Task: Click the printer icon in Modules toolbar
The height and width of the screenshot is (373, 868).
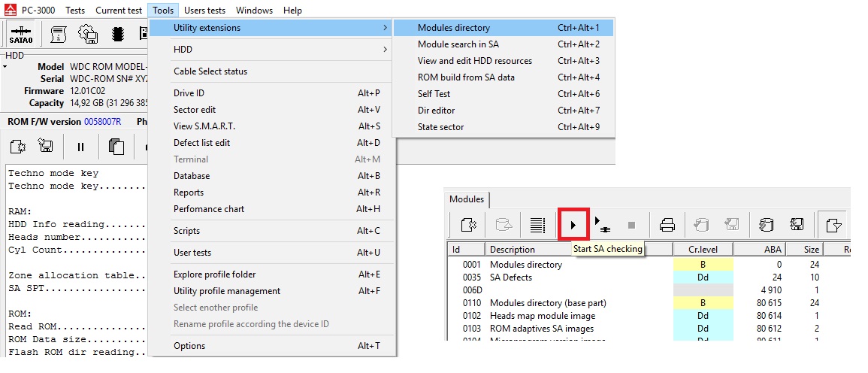Action: [x=667, y=225]
